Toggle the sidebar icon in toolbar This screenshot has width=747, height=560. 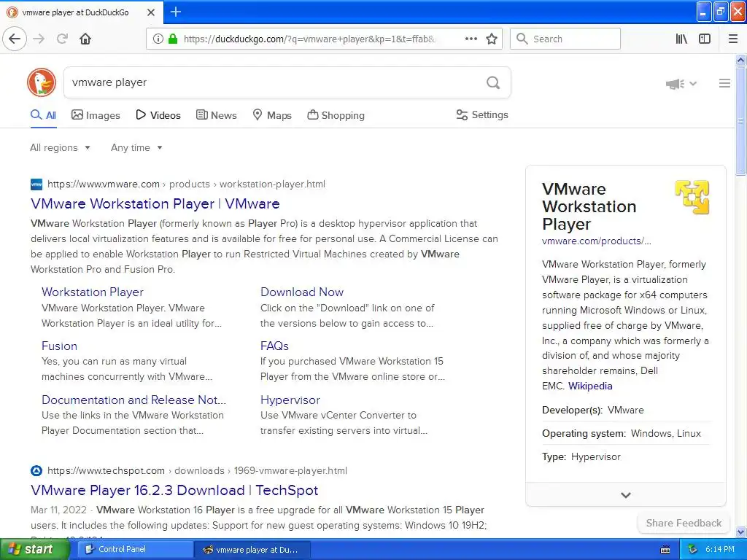tap(705, 39)
